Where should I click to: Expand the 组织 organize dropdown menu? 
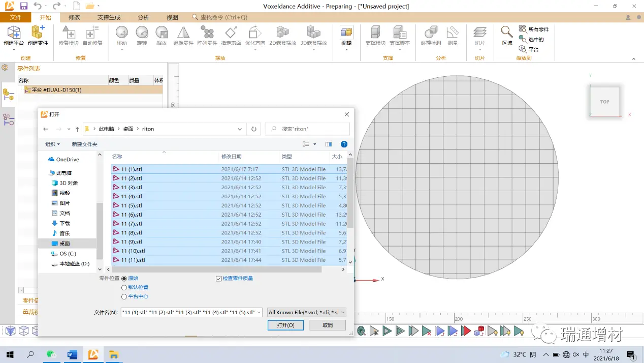pyautogui.click(x=52, y=144)
